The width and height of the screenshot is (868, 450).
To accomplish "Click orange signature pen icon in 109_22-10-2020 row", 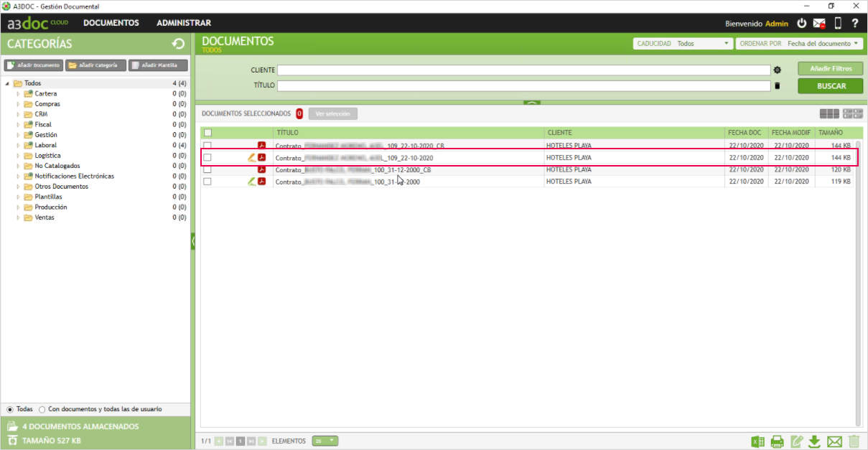I will [251, 157].
